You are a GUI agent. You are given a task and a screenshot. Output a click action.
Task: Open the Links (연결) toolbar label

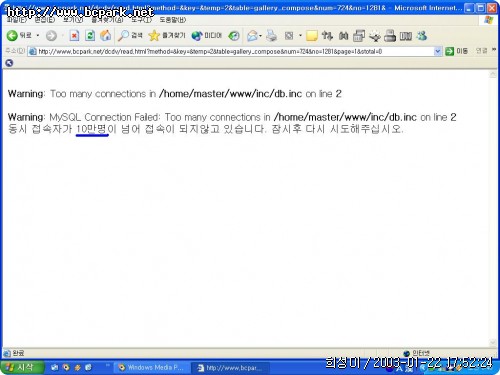click(481, 51)
